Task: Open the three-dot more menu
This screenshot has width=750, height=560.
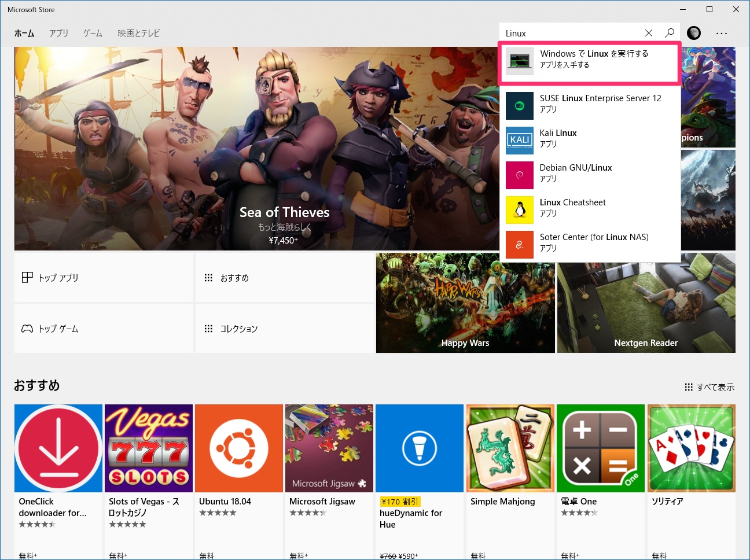Action: coord(721,33)
